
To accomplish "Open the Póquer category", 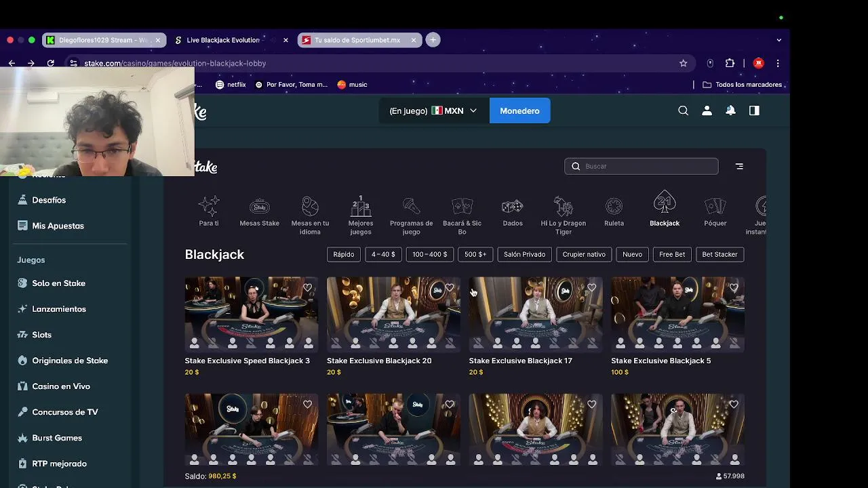I will [x=715, y=211].
